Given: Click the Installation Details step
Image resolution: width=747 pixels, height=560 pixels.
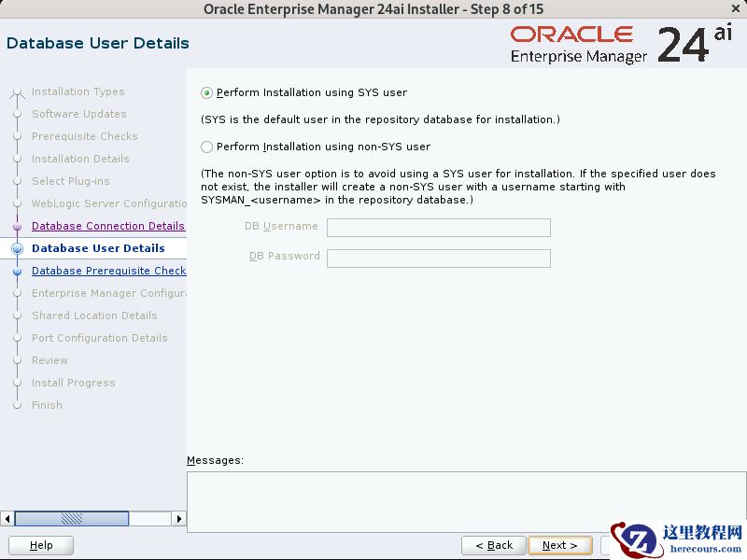Looking at the screenshot, I should [80, 159].
